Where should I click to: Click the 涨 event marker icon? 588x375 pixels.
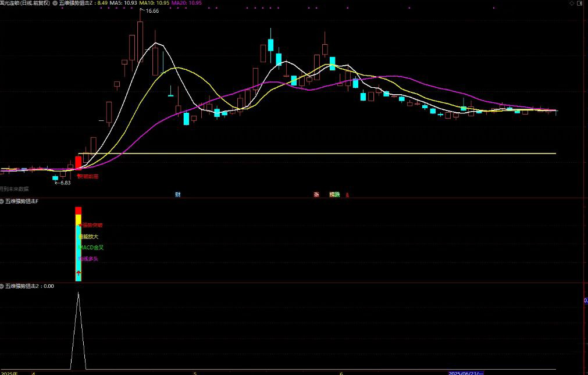click(316, 195)
